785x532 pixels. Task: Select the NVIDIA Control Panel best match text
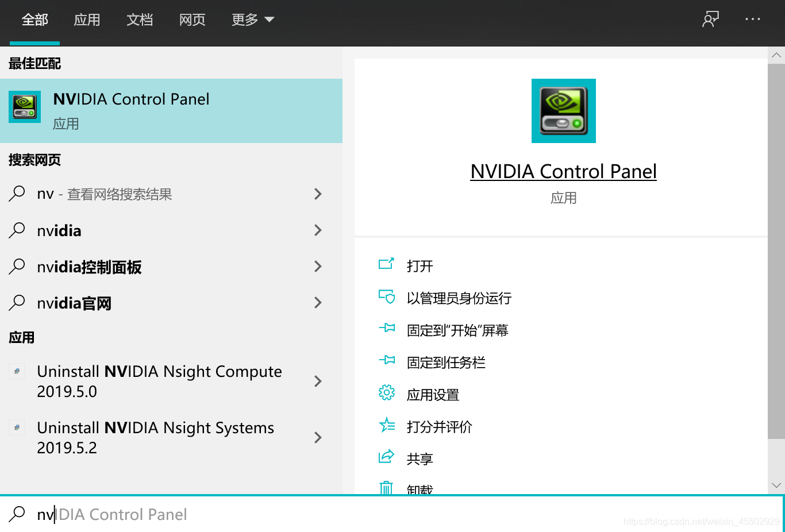click(131, 99)
